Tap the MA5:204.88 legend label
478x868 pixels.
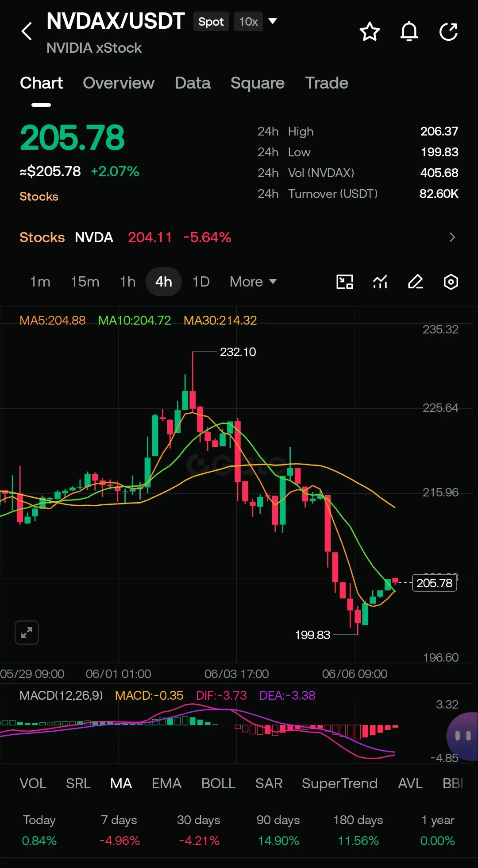tap(53, 320)
